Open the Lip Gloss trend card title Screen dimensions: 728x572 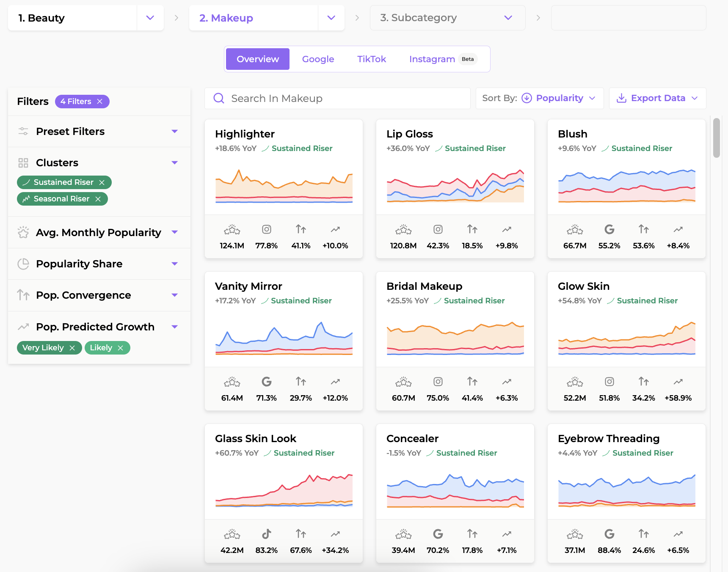click(409, 134)
